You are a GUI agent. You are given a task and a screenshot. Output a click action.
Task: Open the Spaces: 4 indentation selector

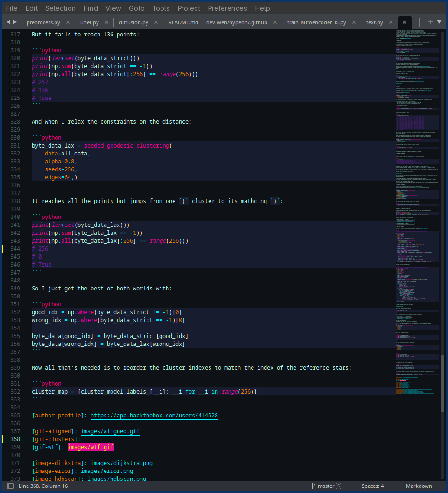pyautogui.click(x=372, y=486)
